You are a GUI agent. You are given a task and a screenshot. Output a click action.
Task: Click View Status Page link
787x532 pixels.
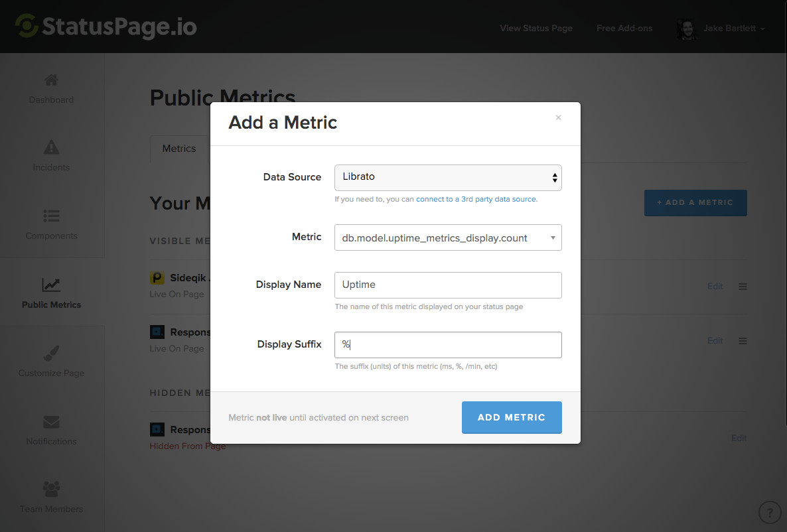536,28
